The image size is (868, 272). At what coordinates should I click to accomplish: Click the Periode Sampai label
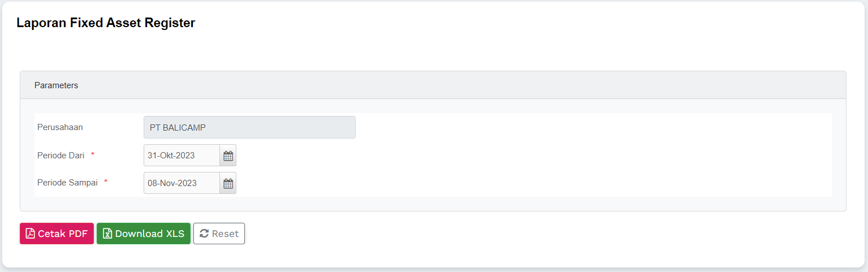67,183
